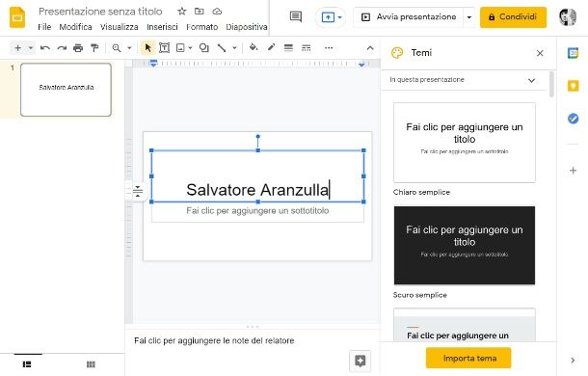This screenshot has width=588, height=376.
Task: Select the Chiaro semplice theme
Action: click(465, 143)
